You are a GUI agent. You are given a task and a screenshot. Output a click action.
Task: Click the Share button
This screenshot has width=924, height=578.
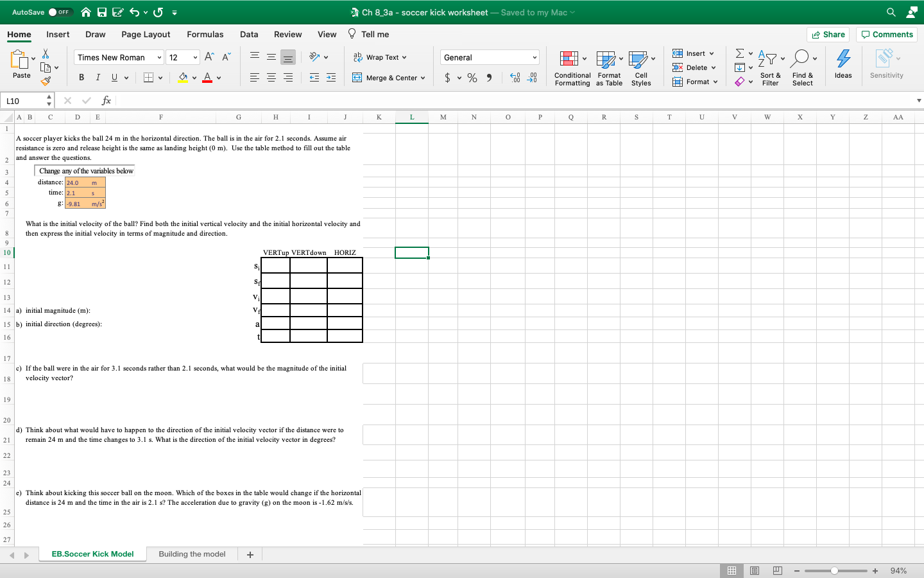(828, 34)
